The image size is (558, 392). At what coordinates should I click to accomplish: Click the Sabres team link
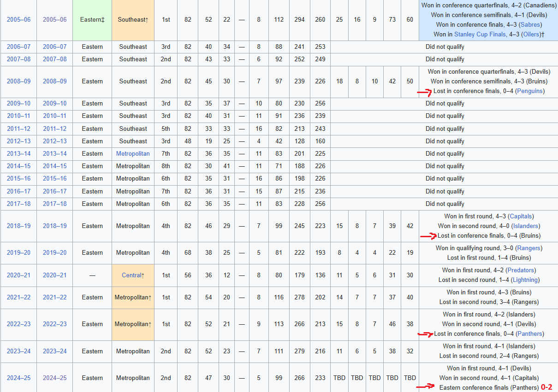pyautogui.click(x=530, y=24)
